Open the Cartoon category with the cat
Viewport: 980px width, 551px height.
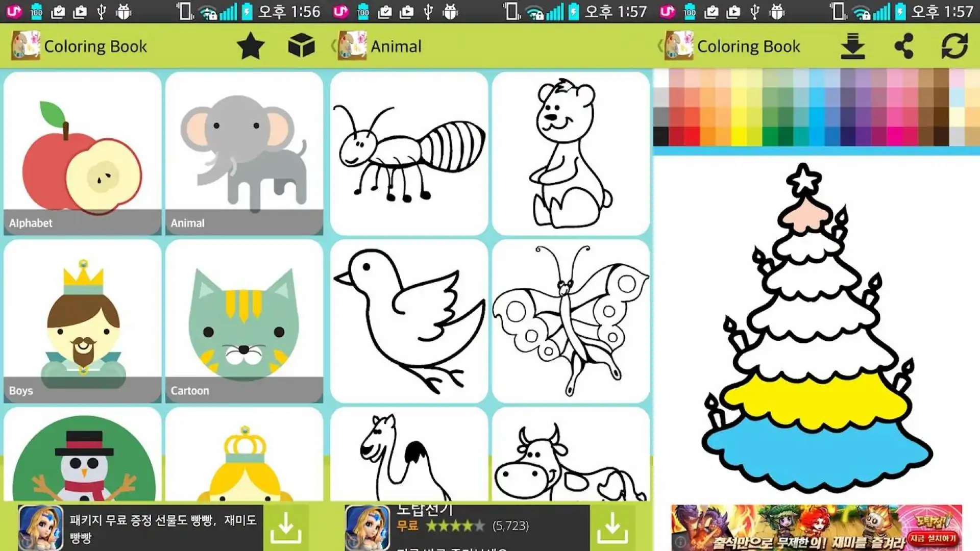[x=244, y=321]
